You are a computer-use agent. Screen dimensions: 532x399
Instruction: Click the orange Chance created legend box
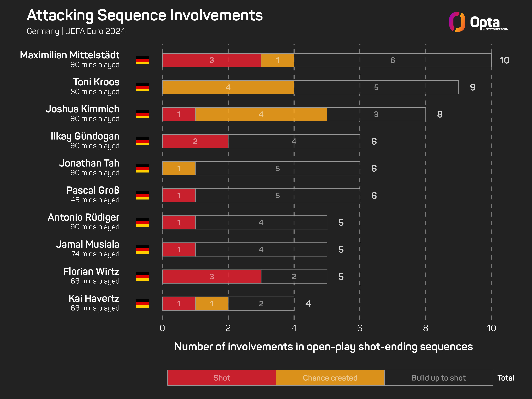point(330,378)
